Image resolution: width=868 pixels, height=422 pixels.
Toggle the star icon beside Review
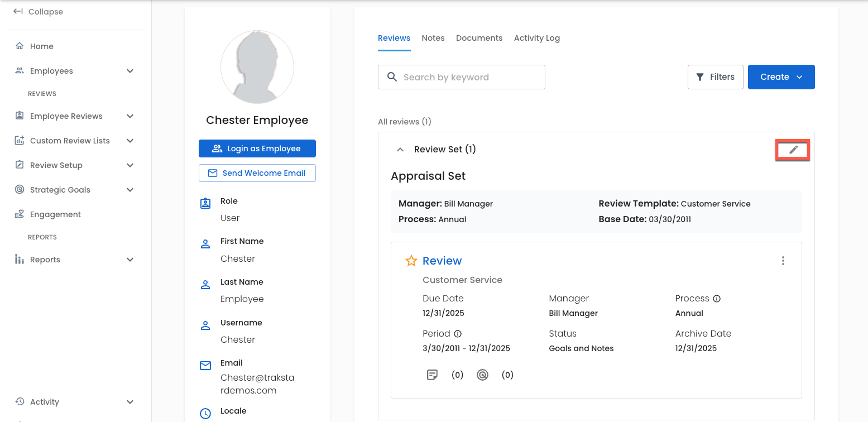pyautogui.click(x=411, y=261)
